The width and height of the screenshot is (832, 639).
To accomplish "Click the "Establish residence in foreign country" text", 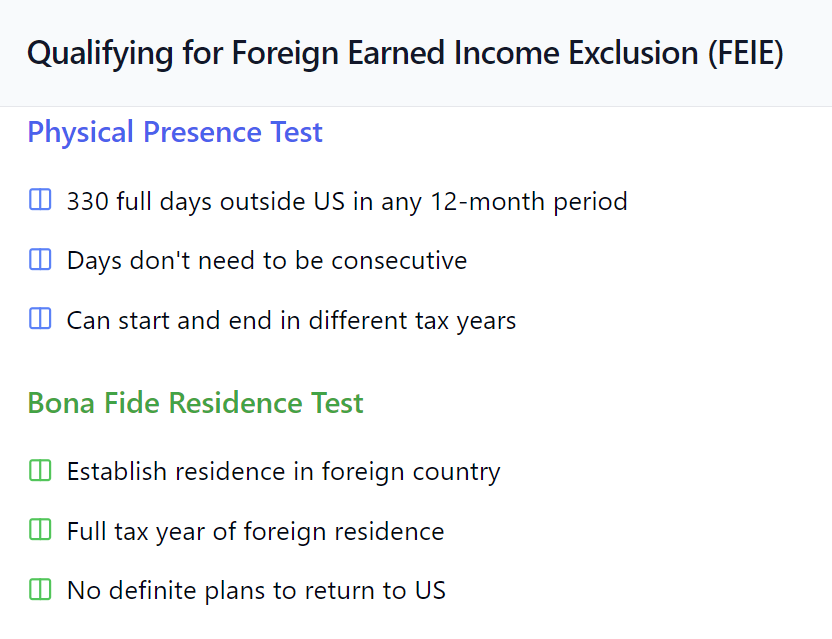I will tap(283, 471).
